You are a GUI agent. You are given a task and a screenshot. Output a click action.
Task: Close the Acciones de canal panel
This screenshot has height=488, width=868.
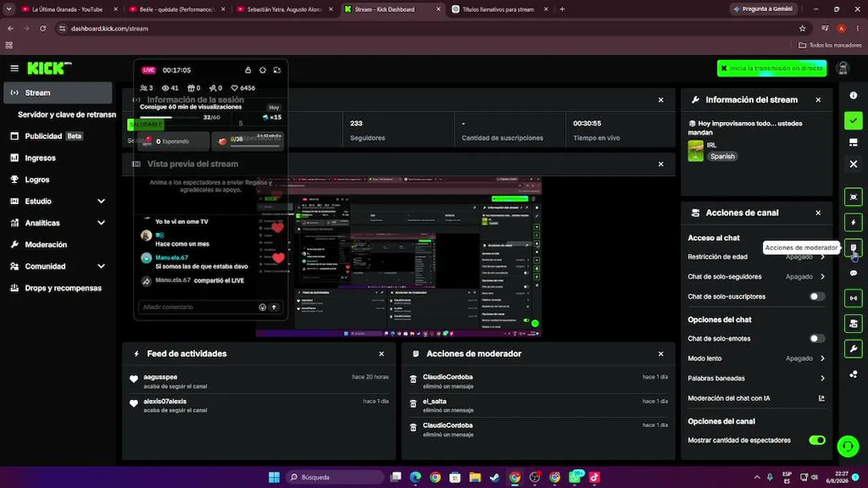[x=818, y=213]
